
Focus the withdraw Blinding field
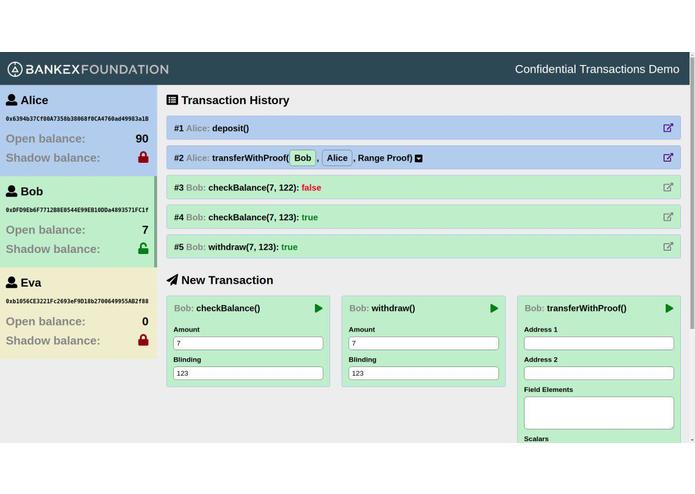[x=423, y=373]
